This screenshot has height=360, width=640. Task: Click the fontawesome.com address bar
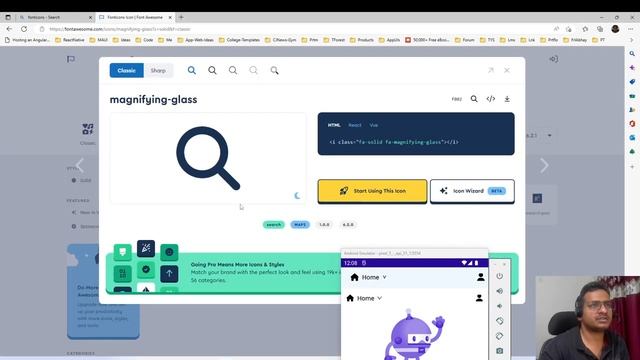click(x=286, y=29)
